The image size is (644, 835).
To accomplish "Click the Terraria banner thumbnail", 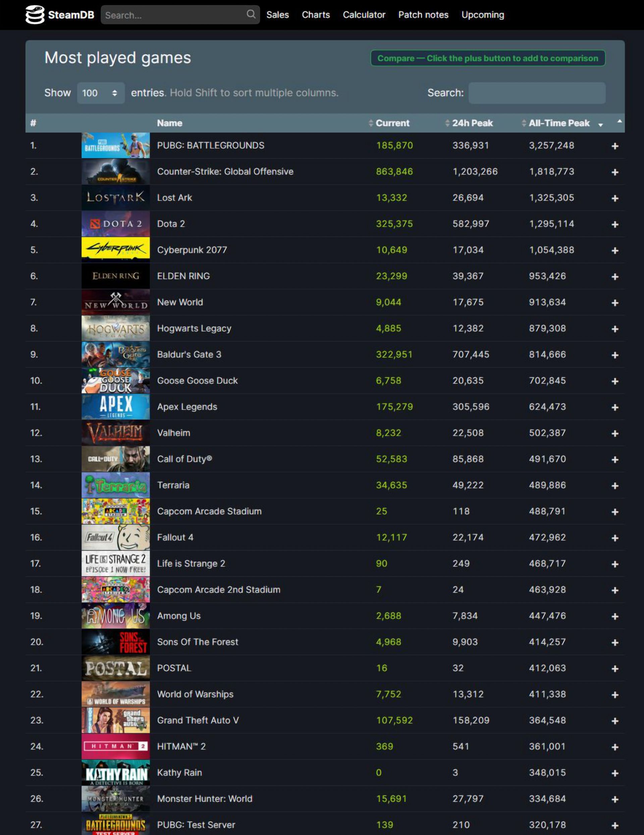I will [x=115, y=485].
